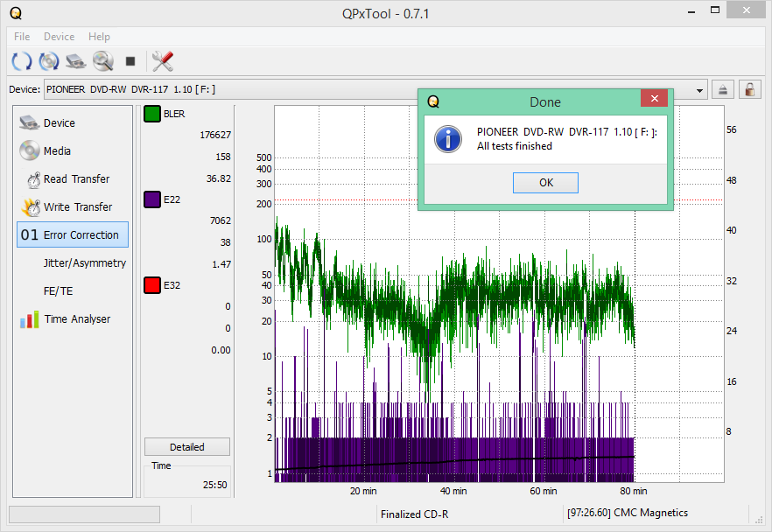Screen dimensions: 772x532
Task: Click the progress bar in status bar
Action: 84,514
